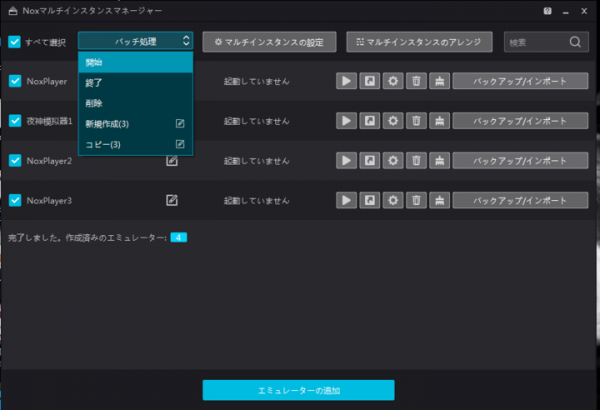Click 起動していません status for 夜神模拟器1
Screen dimensions: 600x410
(x=257, y=121)
